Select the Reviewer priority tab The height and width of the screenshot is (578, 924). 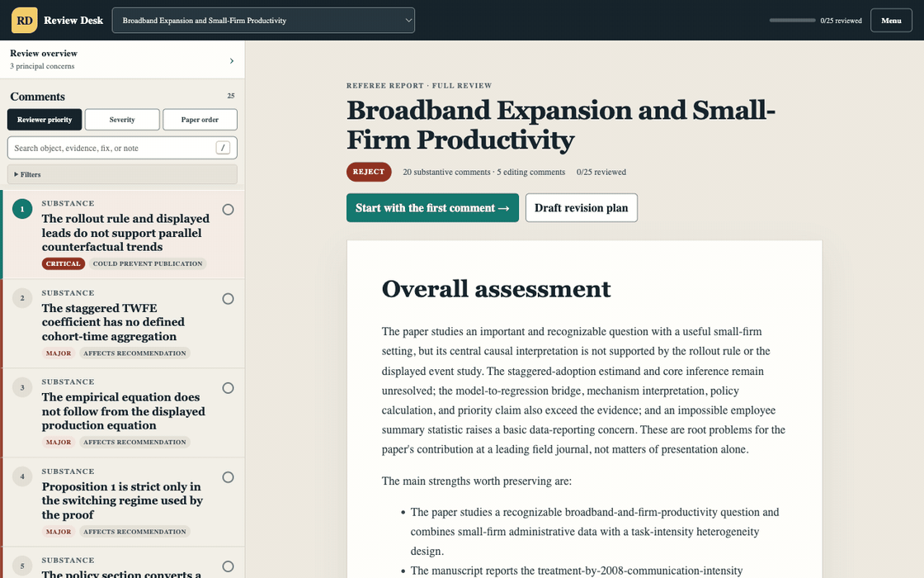45,120
